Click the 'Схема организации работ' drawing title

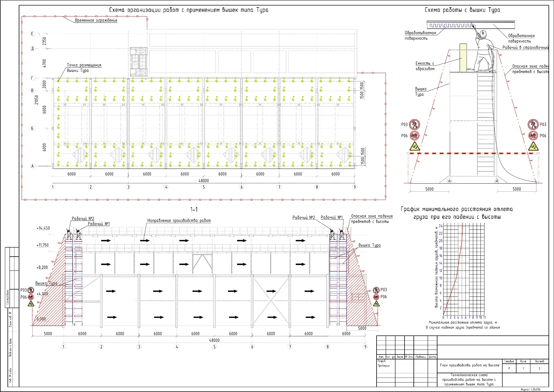pyautogui.click(x=189, y=10)
